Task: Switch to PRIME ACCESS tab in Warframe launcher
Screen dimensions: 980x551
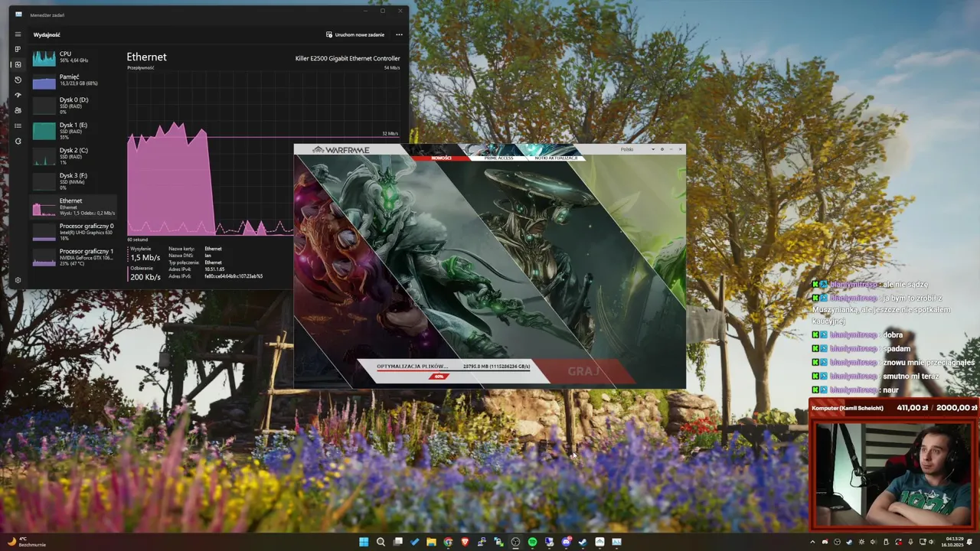Action: (x=499, y=158)
